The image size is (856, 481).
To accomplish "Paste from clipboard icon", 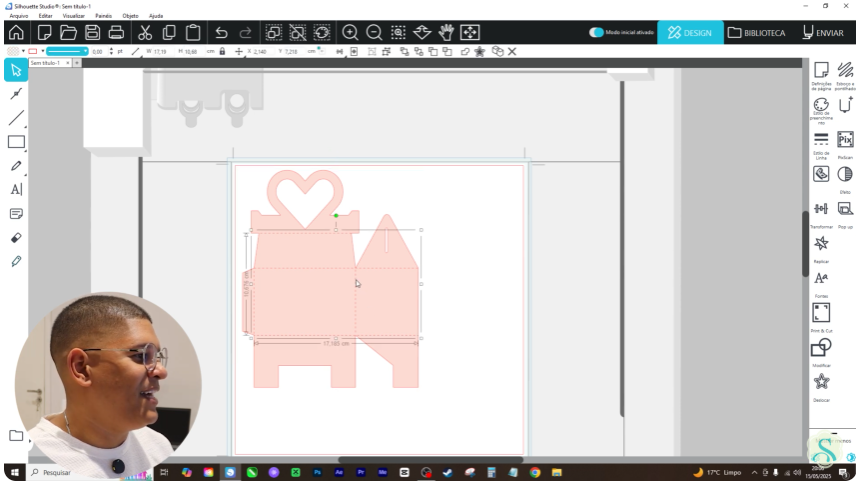I will pos(193,32).
